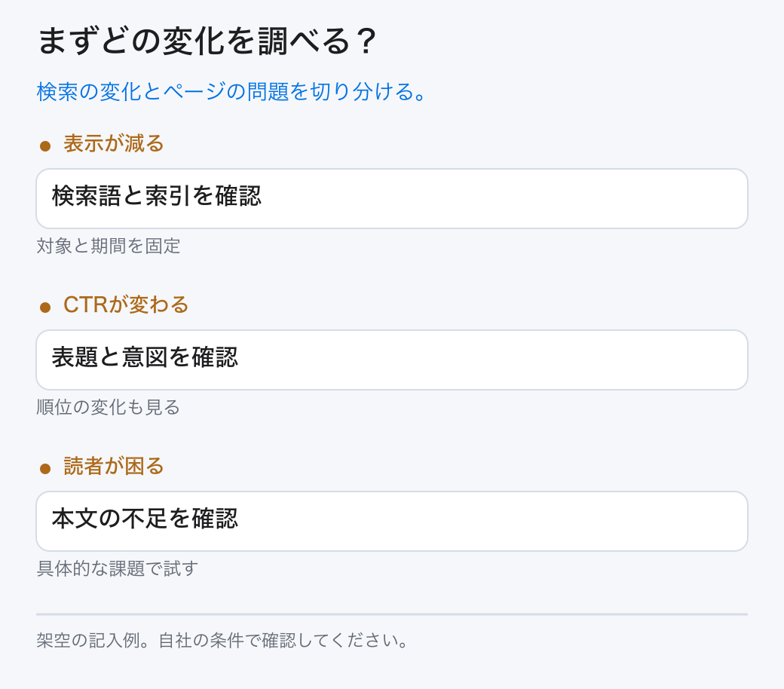Screen dimensions: 784x689
Task: Select the 表示が減る label
Action: pos(114,143)
